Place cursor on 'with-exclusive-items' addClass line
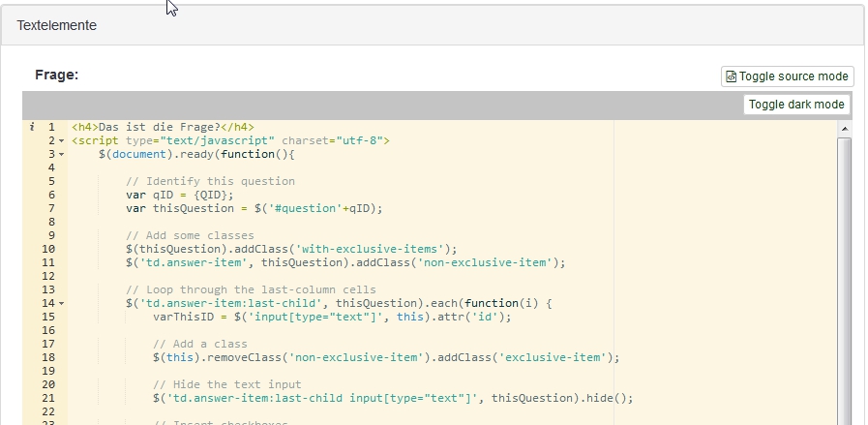This screenshot has width=868, height=425. pos(290,249)
